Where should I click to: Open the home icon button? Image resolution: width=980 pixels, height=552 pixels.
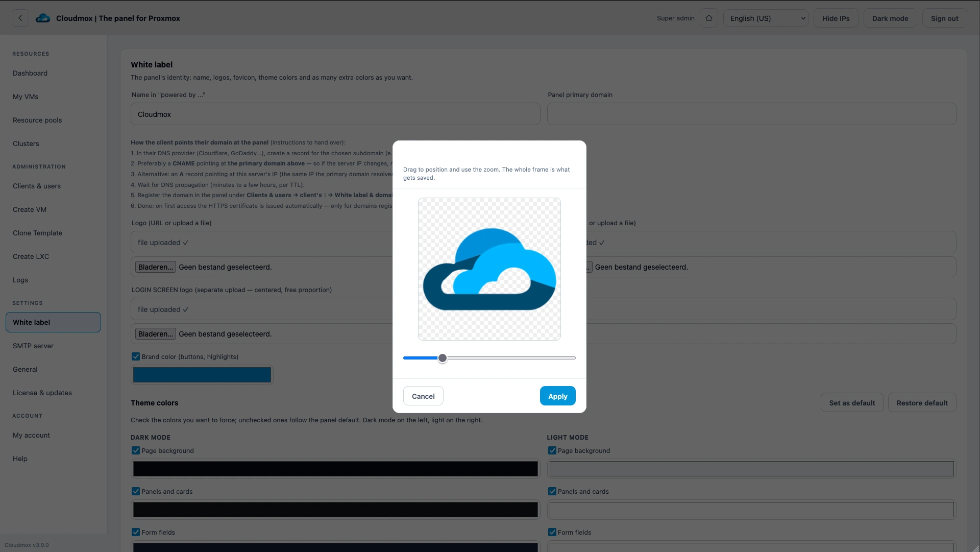point(709,18)
